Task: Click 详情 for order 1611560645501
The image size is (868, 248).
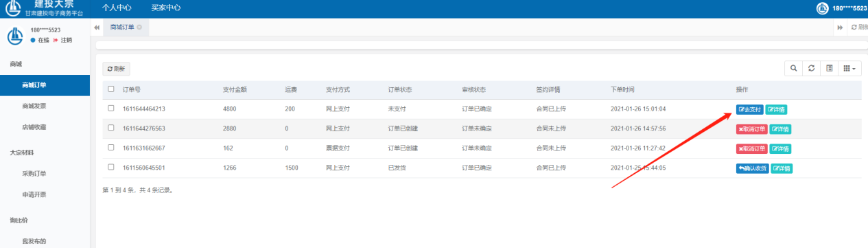Action: tap(782, 168)
